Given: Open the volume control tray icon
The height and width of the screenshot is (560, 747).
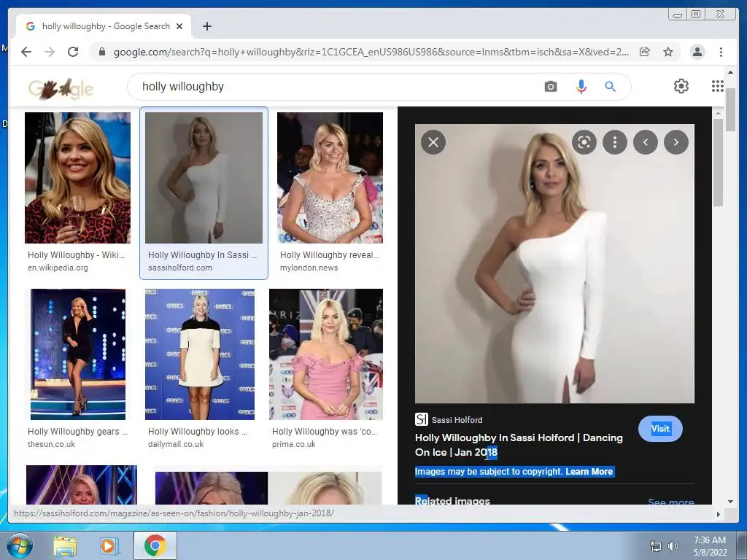Looking at the screenshot, I should [673, 546].
